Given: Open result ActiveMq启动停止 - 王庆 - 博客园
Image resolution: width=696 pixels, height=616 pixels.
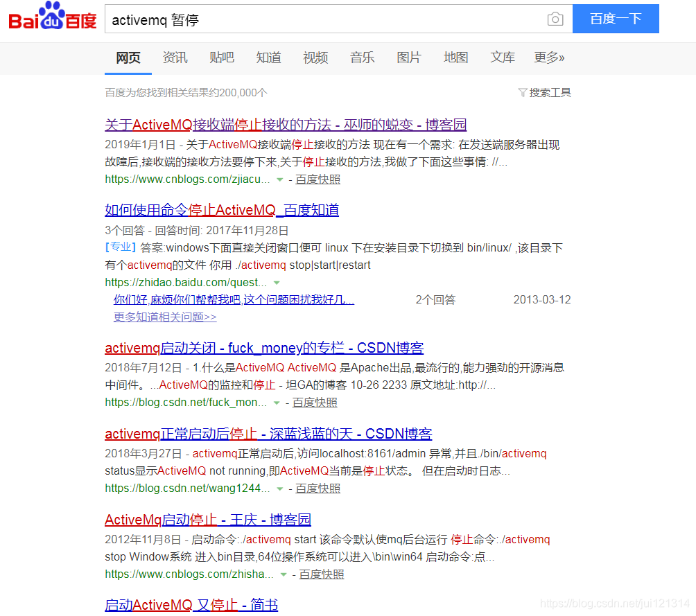Looking at the screenshot, I should pyautogui.click(x=208, y=520).
